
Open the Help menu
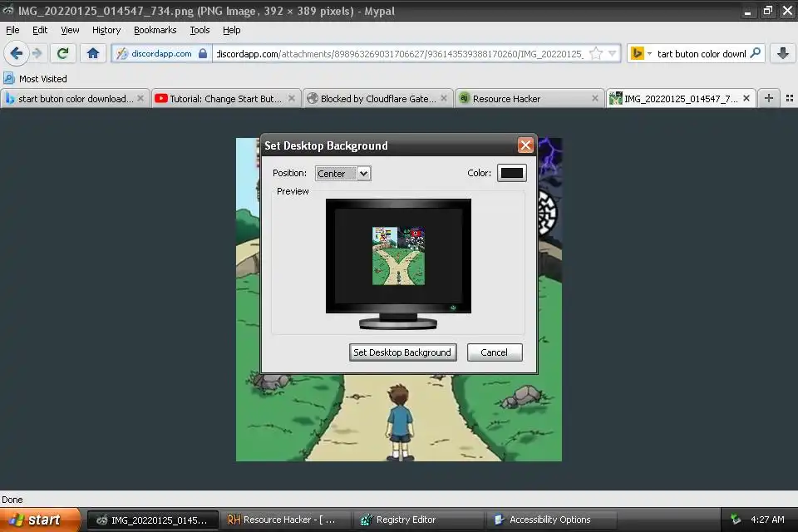pyautogui.click(x=232, y=30)
